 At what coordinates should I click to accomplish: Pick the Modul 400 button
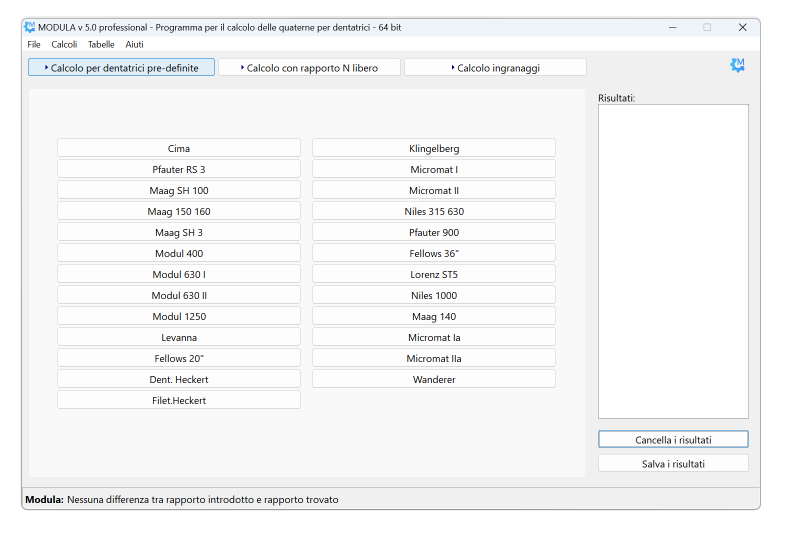pyautogui.click(x=179, y=253)
